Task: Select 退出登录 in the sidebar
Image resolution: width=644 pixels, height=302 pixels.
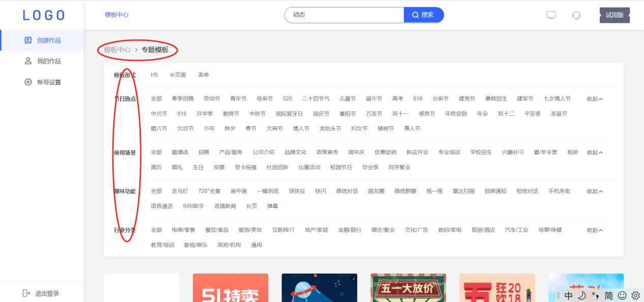Action: 42,293
